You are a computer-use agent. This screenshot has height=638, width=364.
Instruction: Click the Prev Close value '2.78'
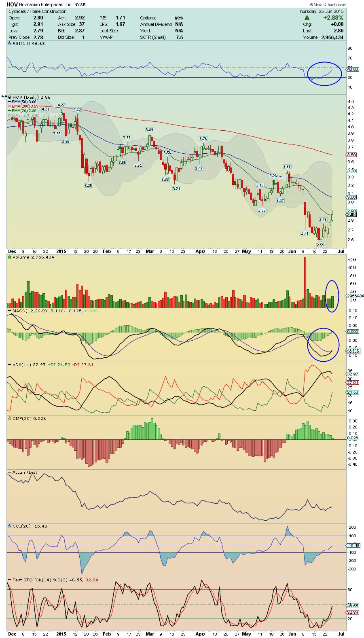point(38,37)
